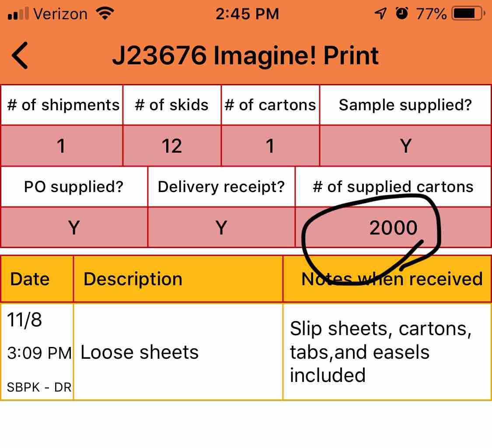Tap the Description column header
492x448 pixels.
point(133,279)
